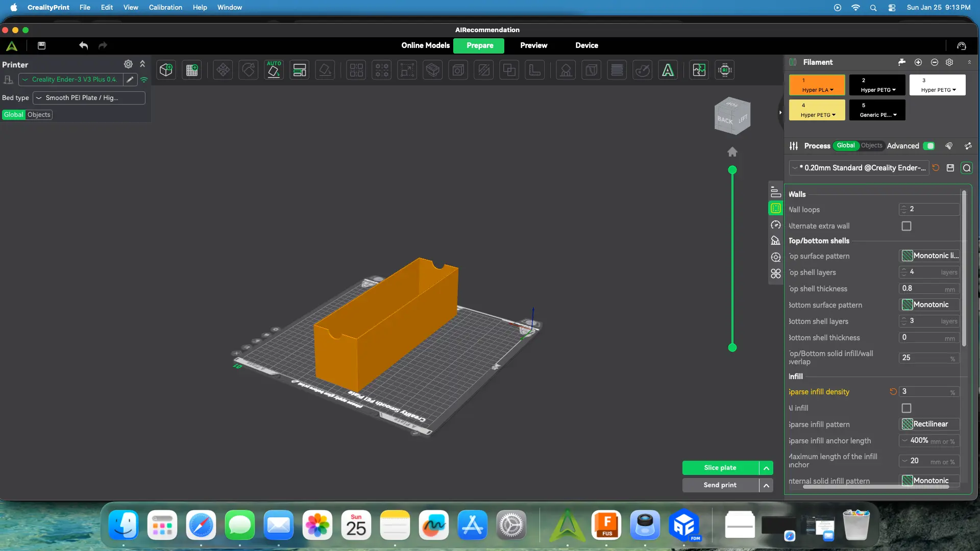Click the Add model cube icon
Viewport: 980px width, 551px height.
pos(166,70)
